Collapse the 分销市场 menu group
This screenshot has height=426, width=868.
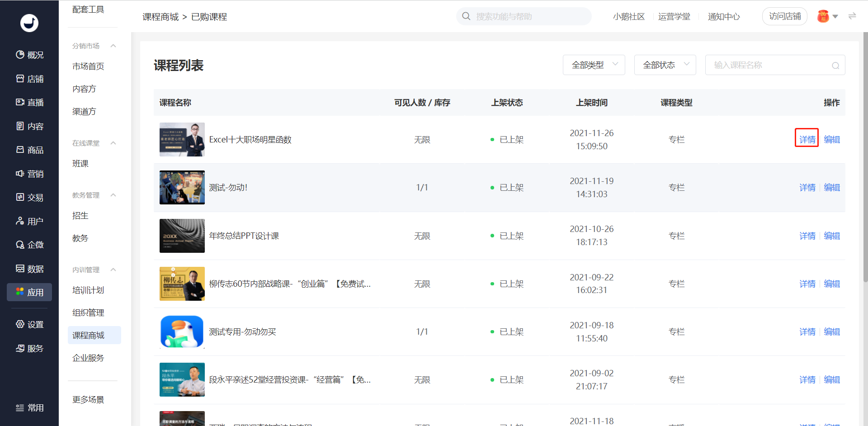(113, 46)
